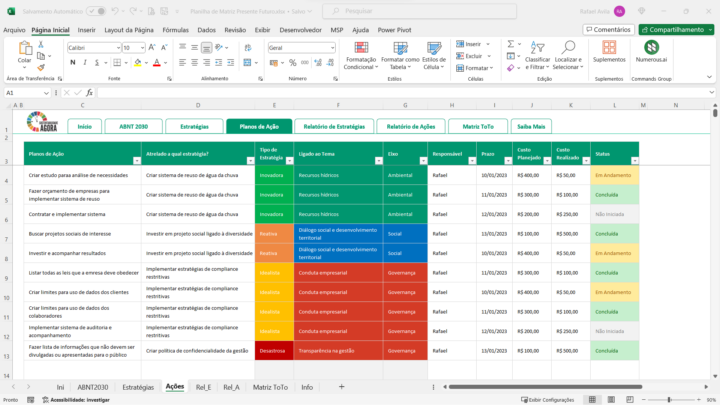Open Ligado ao Tema filter arrow
Viewport: 720px width, 405px height.
[378, 161]
